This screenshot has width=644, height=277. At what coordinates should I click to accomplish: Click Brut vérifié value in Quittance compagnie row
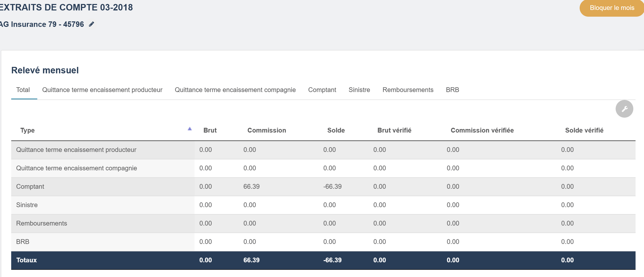point(379,168)
